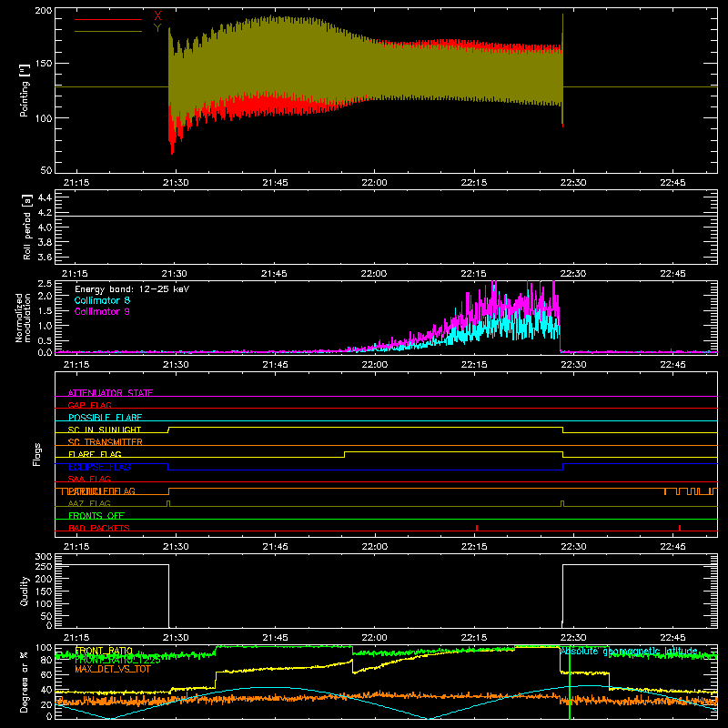728x728 pixels.
Task: Click the bad packets spike near 22:15
Action: (x=477, y=528)
